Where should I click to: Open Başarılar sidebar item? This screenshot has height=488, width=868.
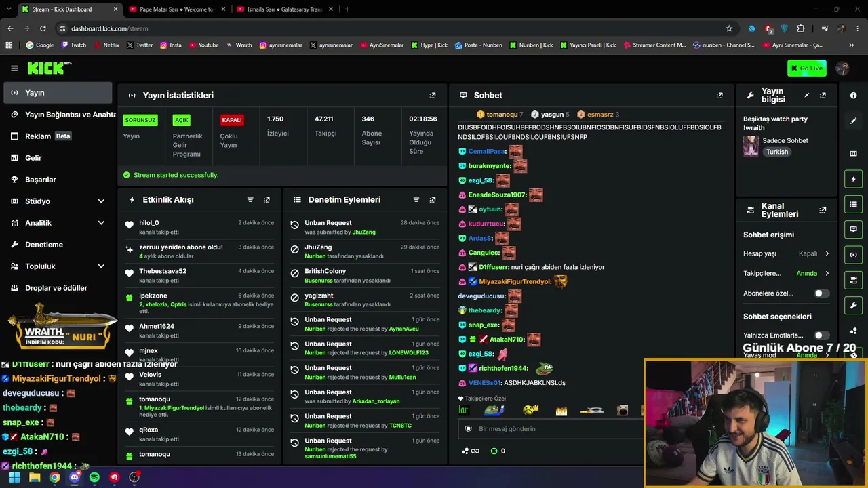pyautogui.click(x=58, y=180)
